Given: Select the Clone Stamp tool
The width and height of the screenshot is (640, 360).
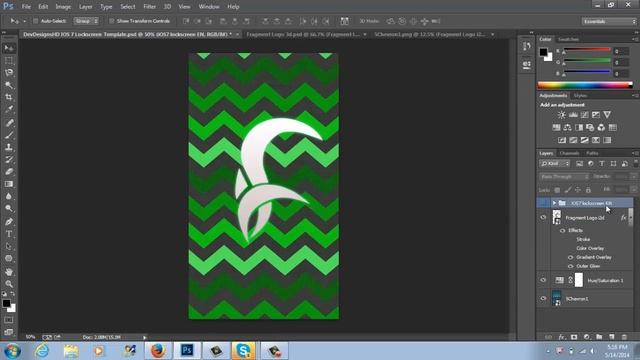Looking at the screenshot, I should click(9, 147).
